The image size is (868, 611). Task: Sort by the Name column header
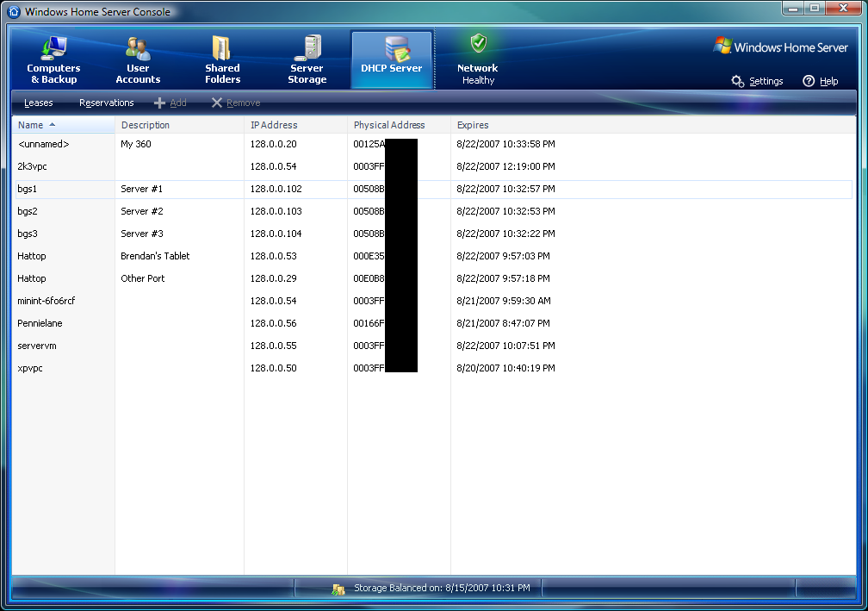point(63,125)
